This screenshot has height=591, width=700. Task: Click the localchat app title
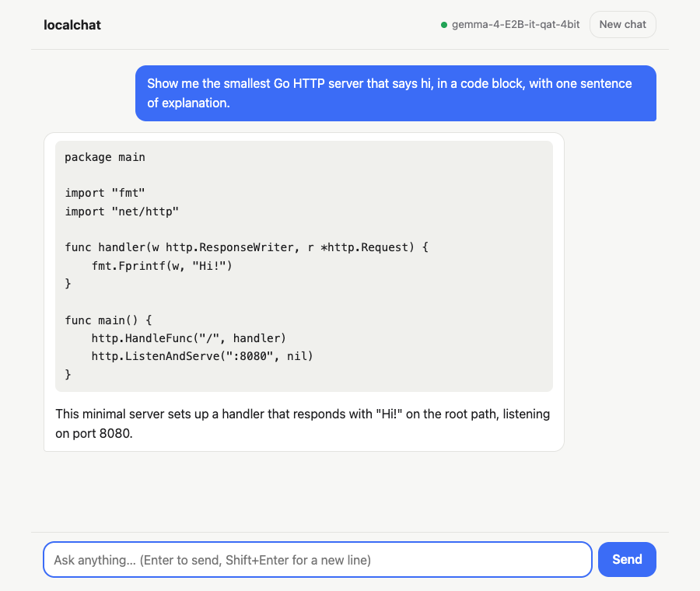tap(72, 25)
